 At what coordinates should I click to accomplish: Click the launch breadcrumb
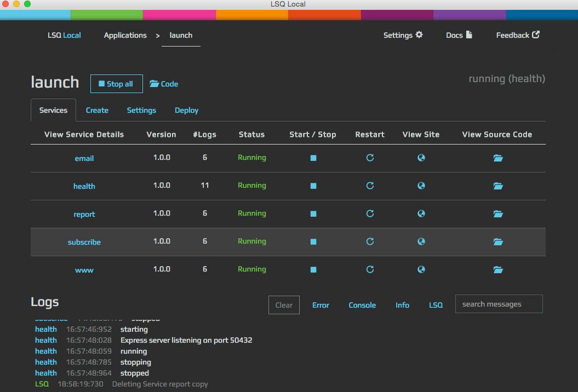[x=181, y=36]
